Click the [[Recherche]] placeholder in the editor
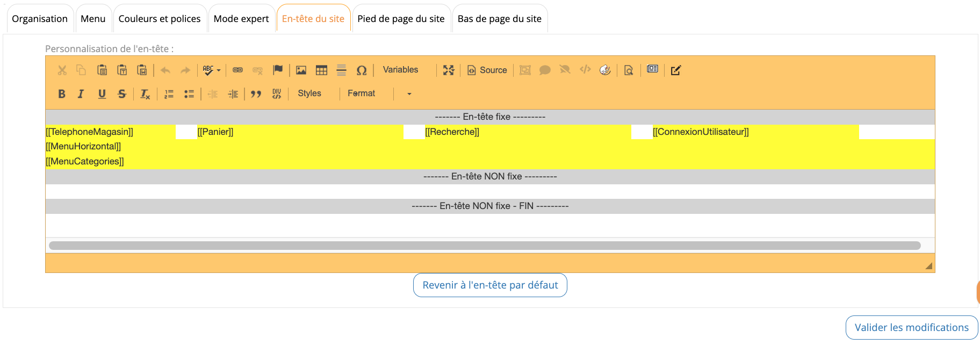This screenshot has height=345, width=980. coord(452,132)
